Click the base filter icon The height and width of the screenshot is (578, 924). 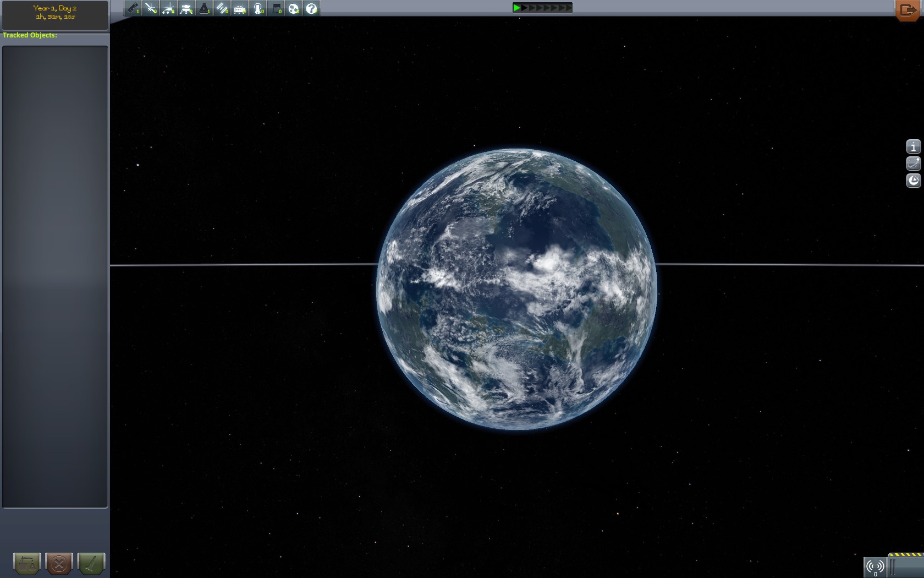[240, 9]
